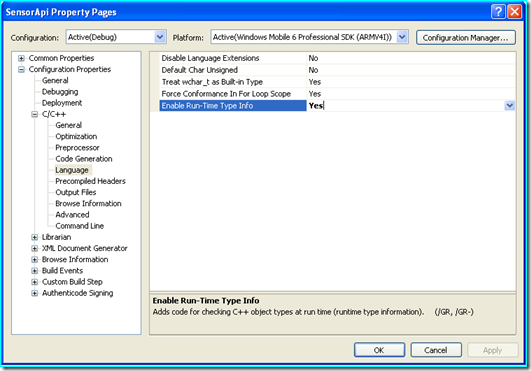Image resolution: width=531 pixels, height=371 pixels.
Task: Expand Custom Build Step node
Action: click(x=35, y=282)
